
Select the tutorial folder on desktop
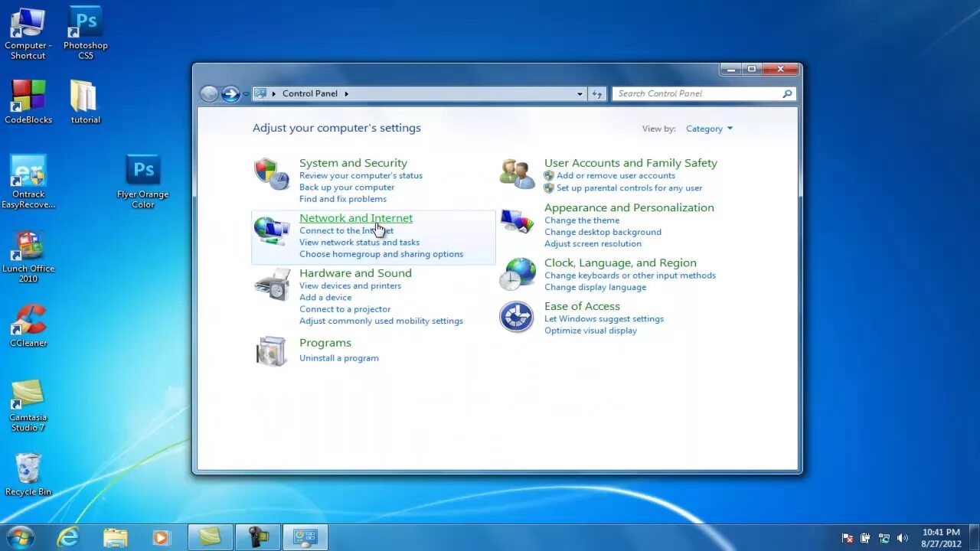[85, 102]
